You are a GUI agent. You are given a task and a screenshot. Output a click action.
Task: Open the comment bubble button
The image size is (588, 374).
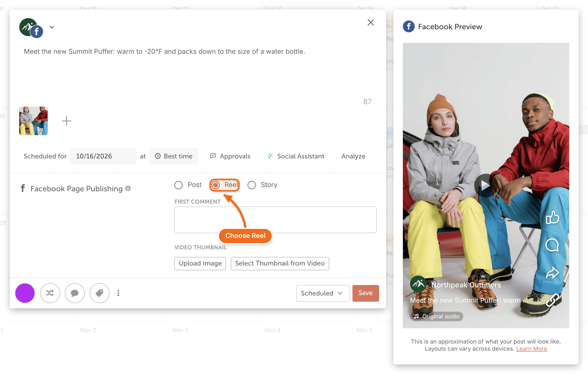(x=75, y=293)
